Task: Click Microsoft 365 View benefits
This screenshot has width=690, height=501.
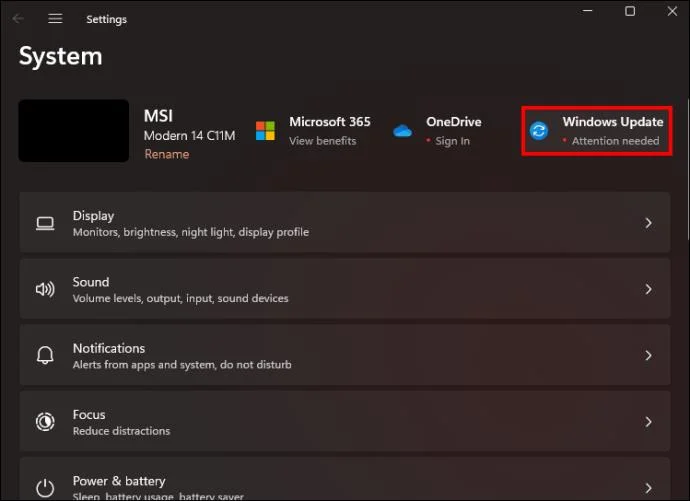Action: point(323,141)
